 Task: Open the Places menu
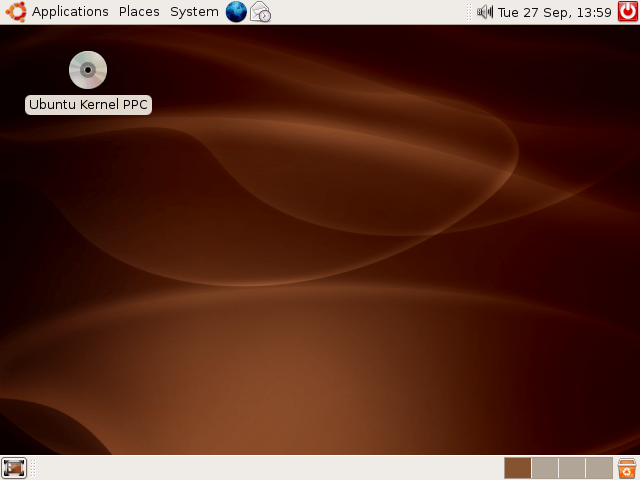[139, 12]
